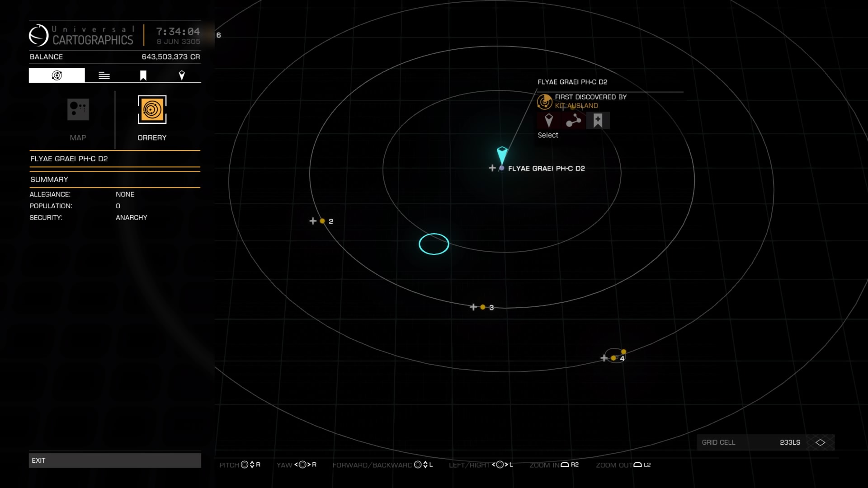Screen dimensions: 868x488
Task: Click the game clock 7:34:04
Action: point(178,32)
